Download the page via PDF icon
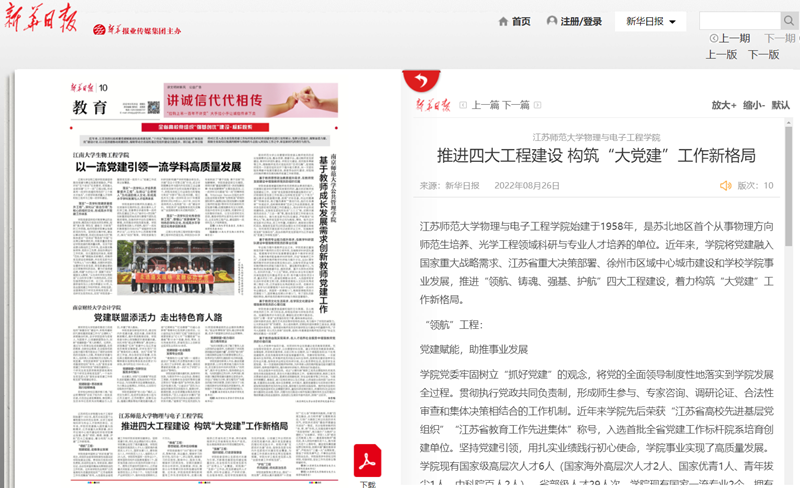Viewport: 800px width, 488px height. pyautogui.click(x=367, y=460)
